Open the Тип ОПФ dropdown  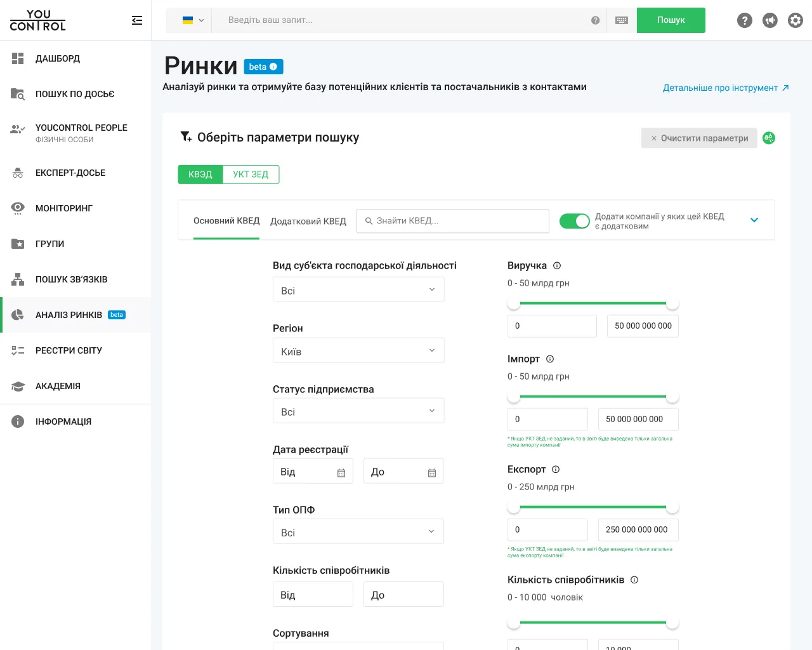(358, 532)
